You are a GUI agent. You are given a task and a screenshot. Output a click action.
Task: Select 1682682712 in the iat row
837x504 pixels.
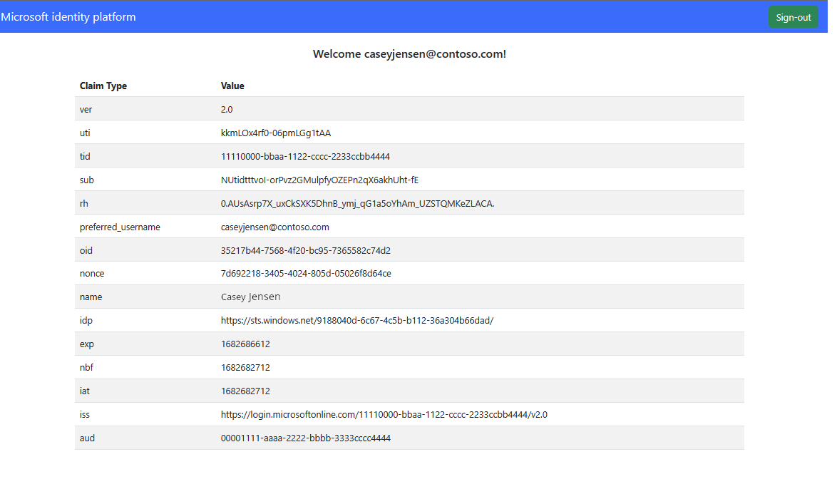(x=245, y=391)
